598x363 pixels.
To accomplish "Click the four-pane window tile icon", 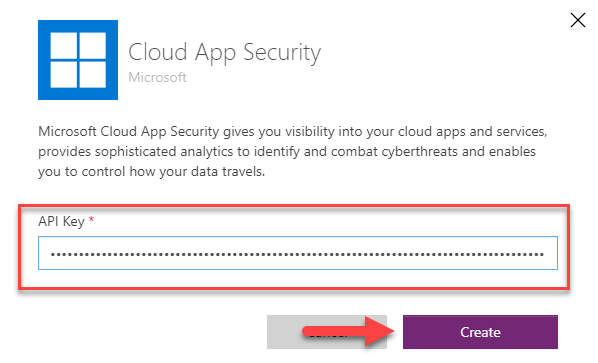I will (78, 60).
